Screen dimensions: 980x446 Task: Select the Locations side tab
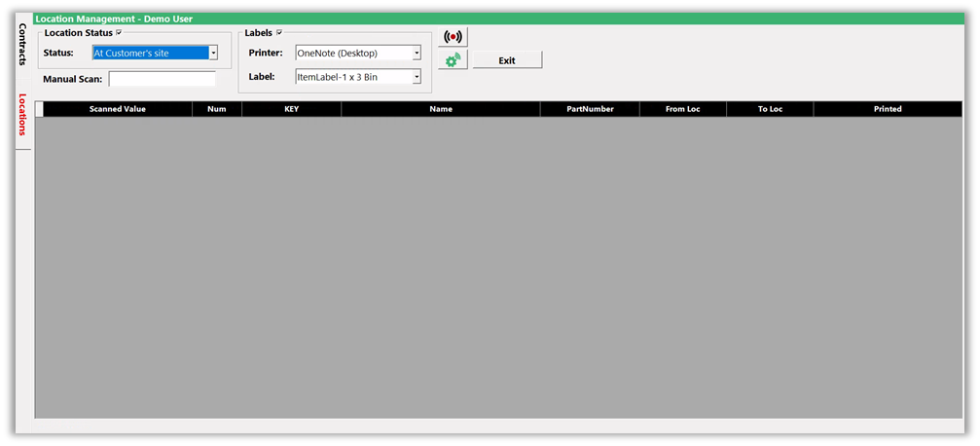pyautogui.click(x=22, y=115)
